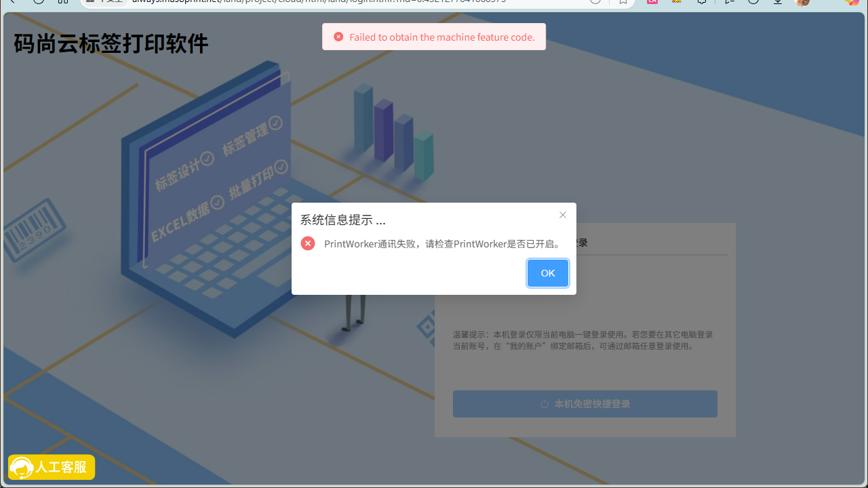Close the 系统信息提示 dialog with X
Viewport: 868px width, 488px height.
[x=563, y=215]
